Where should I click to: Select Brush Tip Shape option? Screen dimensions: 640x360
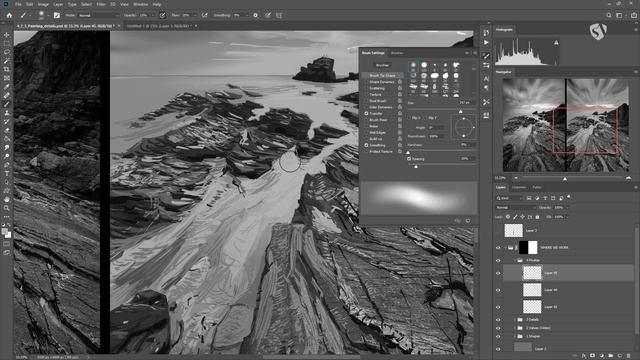(x=382, y=76)
